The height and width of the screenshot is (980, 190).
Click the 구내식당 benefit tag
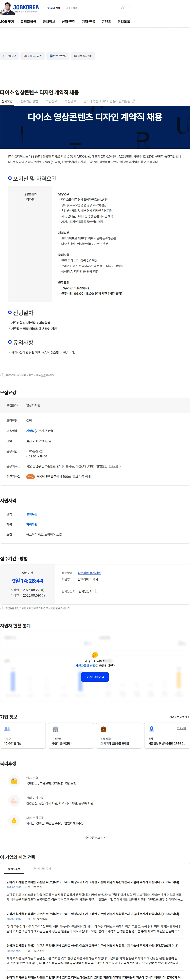coord(9,56)
